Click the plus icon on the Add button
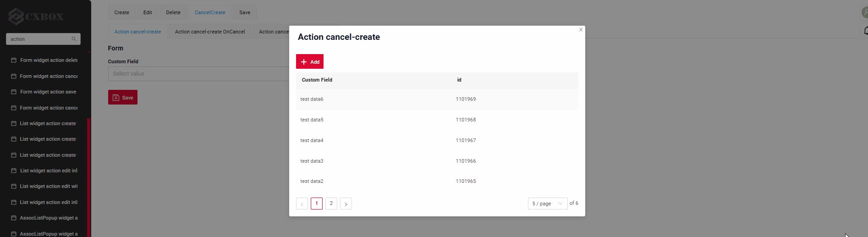868x237 pixels. pyautogui.click(x=304, y=62)
